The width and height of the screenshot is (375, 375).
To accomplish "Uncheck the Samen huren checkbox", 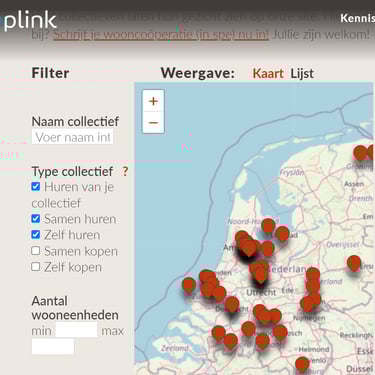I will [x=36, y=218].
